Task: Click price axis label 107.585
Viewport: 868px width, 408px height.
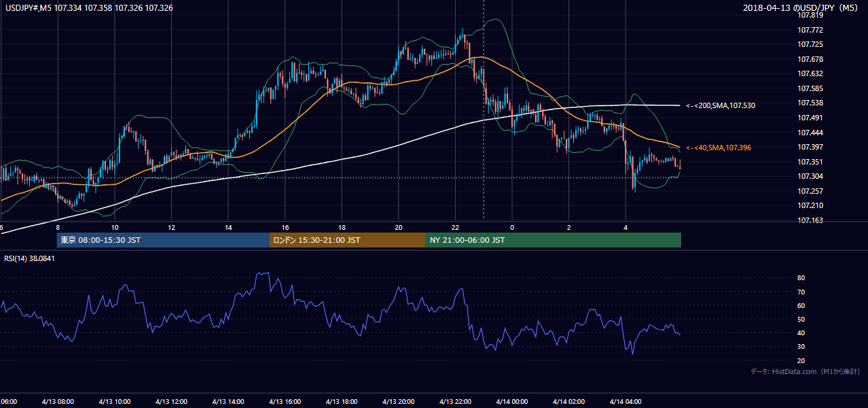Action: (812, 88)
